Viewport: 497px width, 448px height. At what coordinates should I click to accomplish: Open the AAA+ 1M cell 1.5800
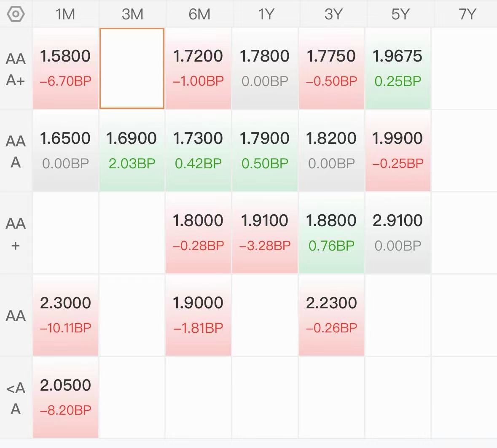[65, 68]
